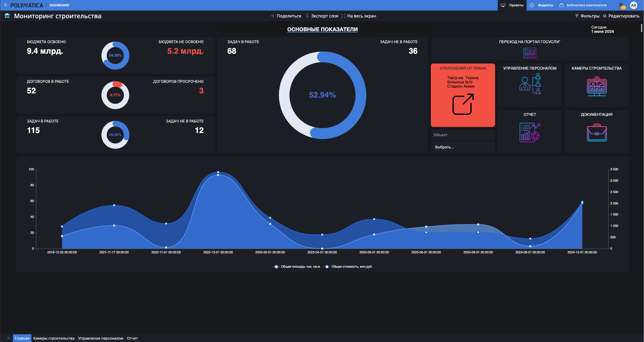Image resolution: width=644 pixels, height=342 pixels.
Task: Expand the Объект Выбрать... dropdown
Action: click(463, 147)
